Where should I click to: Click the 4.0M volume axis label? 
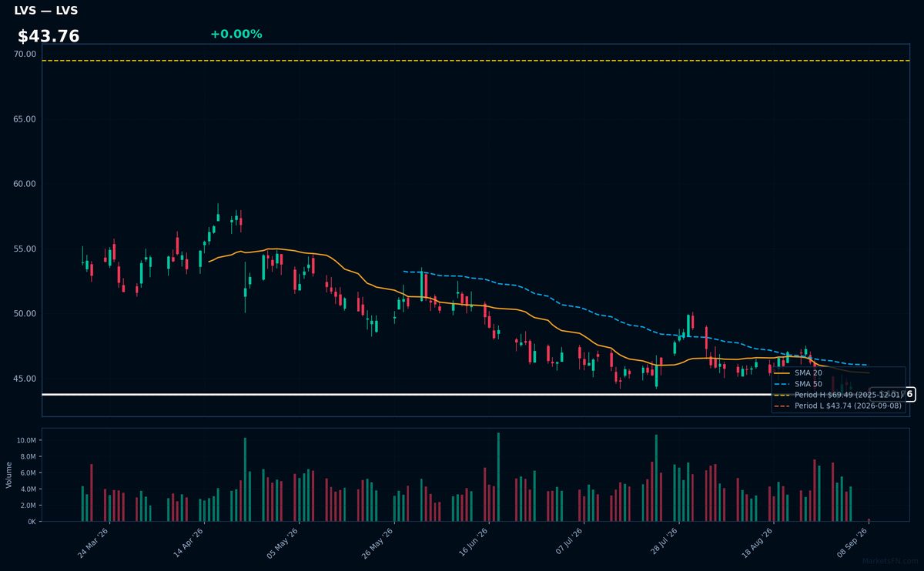click(27, 489)
